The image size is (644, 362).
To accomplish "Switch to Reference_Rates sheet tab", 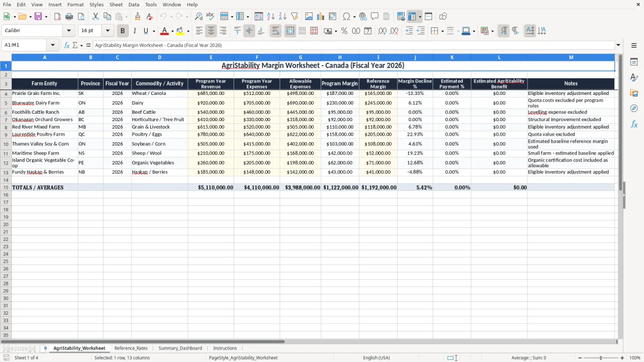I will [131, 348].
